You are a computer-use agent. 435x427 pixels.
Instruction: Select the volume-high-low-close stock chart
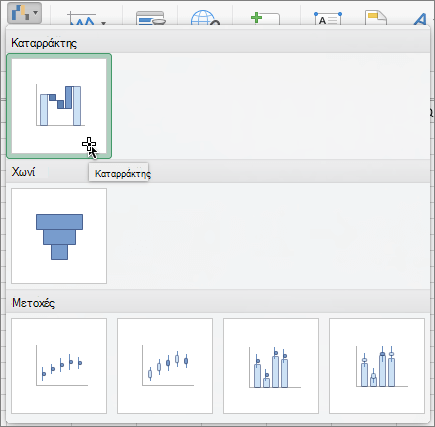click(x=271, y=366)
